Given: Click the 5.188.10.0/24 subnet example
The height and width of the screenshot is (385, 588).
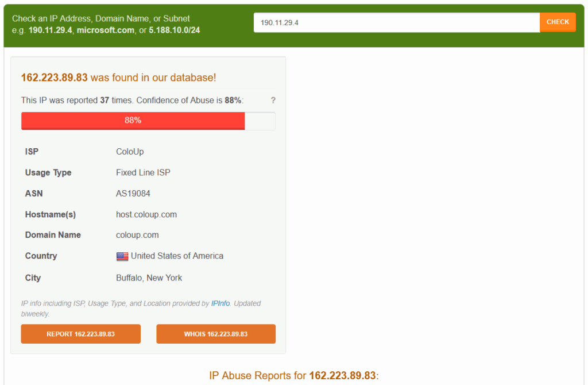Looking at the screenshot, I should [x=173, y=30].
